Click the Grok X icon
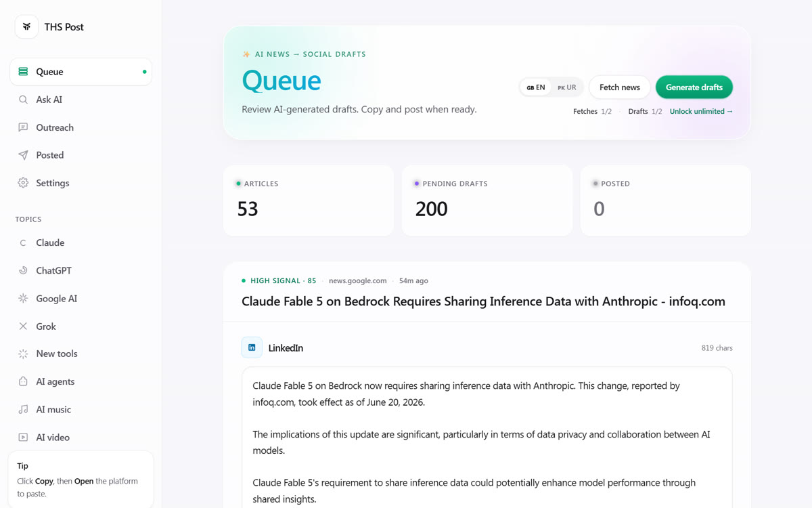This screenshot has height=508, width=812. [23, 326]
